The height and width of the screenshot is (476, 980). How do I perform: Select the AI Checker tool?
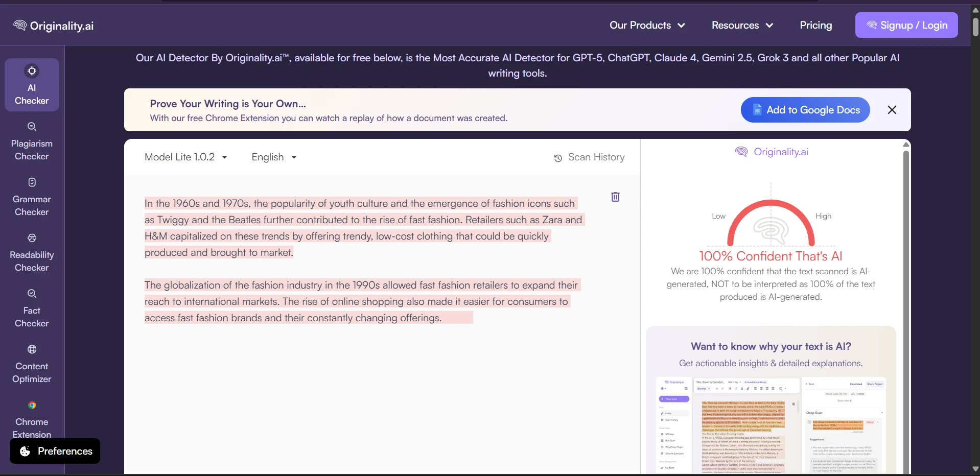(x=31, y=85)
